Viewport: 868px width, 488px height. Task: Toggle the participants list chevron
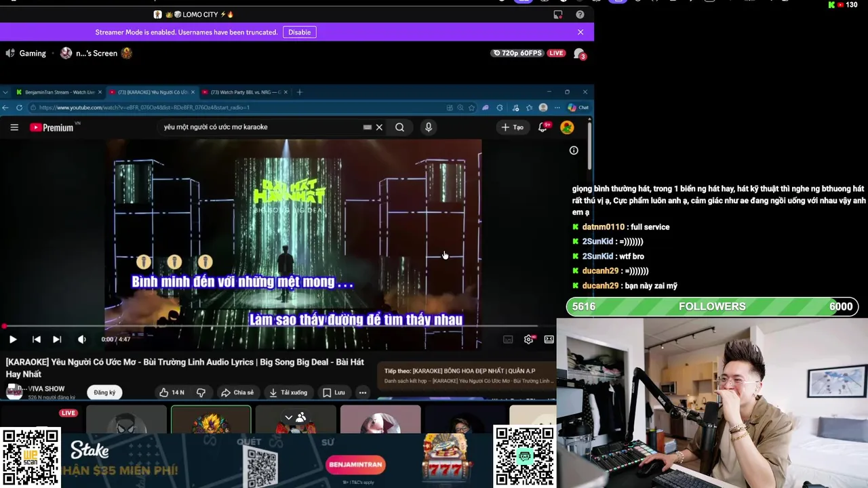(289, 418)
